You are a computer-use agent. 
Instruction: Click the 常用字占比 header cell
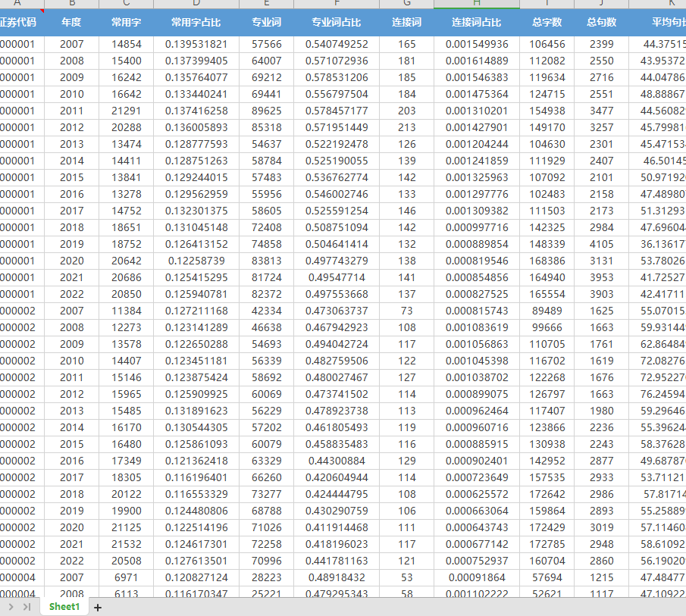pyautogui.click(x=196, y=23)
